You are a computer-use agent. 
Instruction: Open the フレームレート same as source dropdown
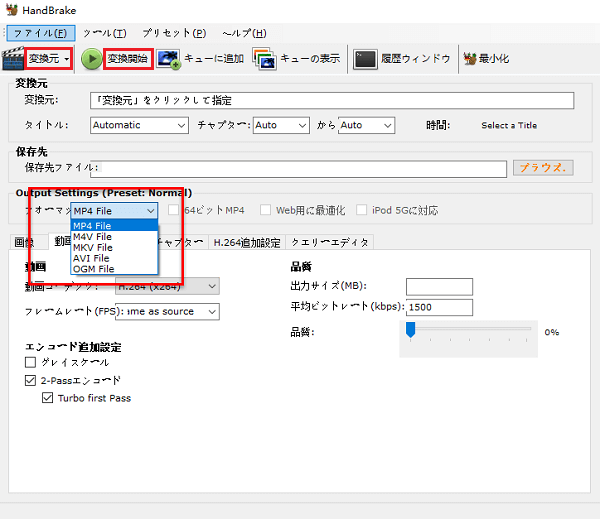[x=167, y=312]
